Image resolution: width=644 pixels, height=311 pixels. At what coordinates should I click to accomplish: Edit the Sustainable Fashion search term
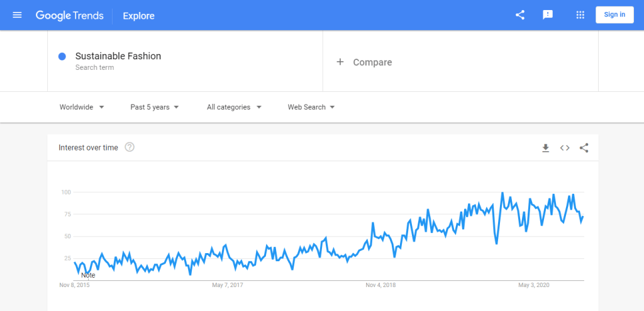[x=118, y=56]
